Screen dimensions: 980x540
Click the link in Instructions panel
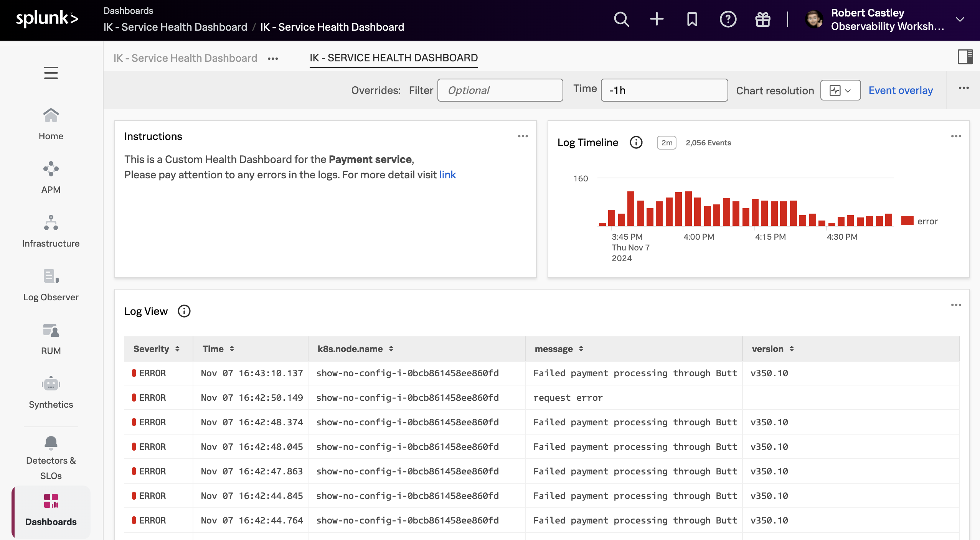[448, 174]
